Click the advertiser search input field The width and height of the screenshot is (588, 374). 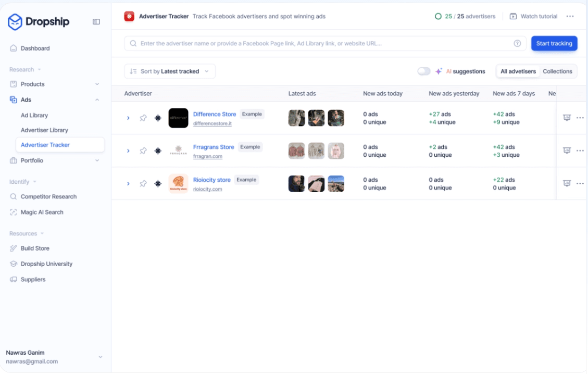[323, 44]
